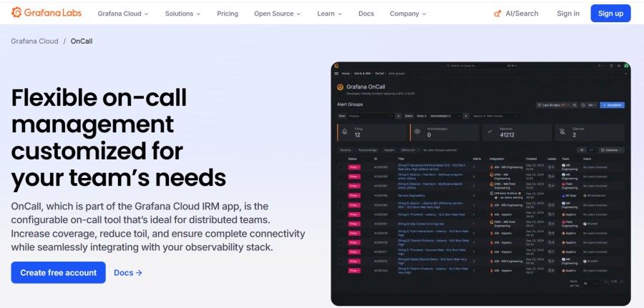This screenshot has width=644, height=308.
Task: Open the Learn dropdown menu
Action: pos(329,14)
